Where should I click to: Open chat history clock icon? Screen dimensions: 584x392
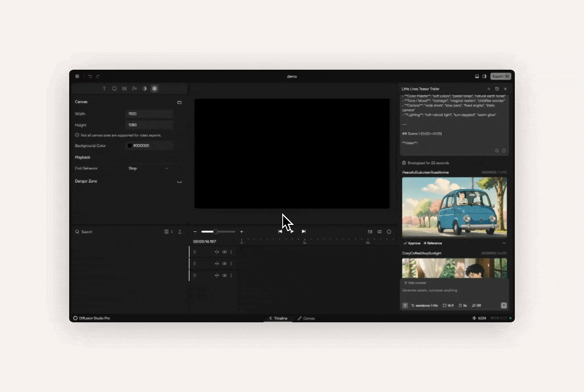497,89
